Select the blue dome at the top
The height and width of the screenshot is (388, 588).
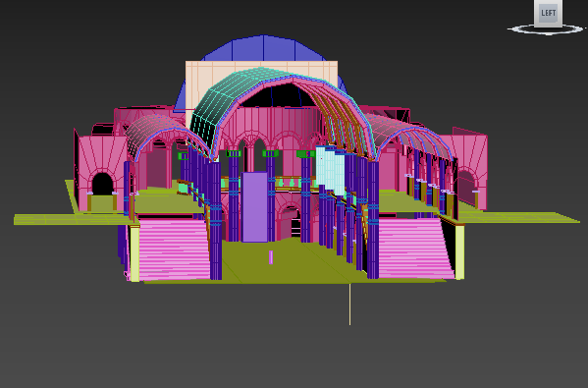click(x=264, y=48)
